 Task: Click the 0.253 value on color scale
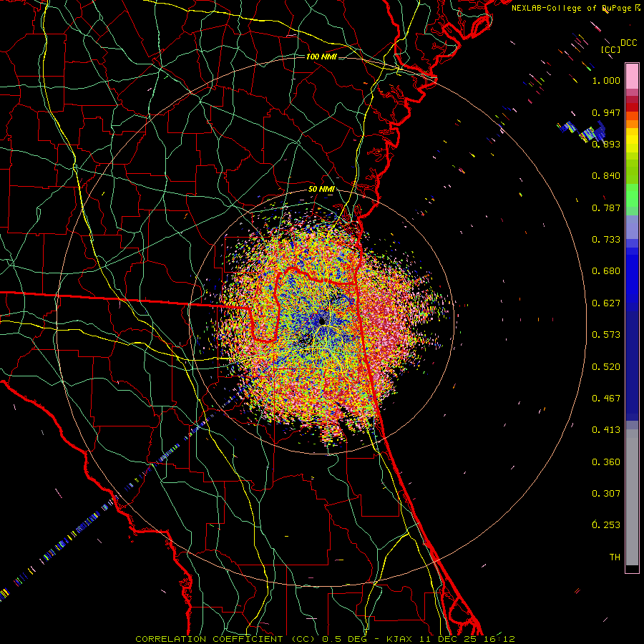click(606, 525)
